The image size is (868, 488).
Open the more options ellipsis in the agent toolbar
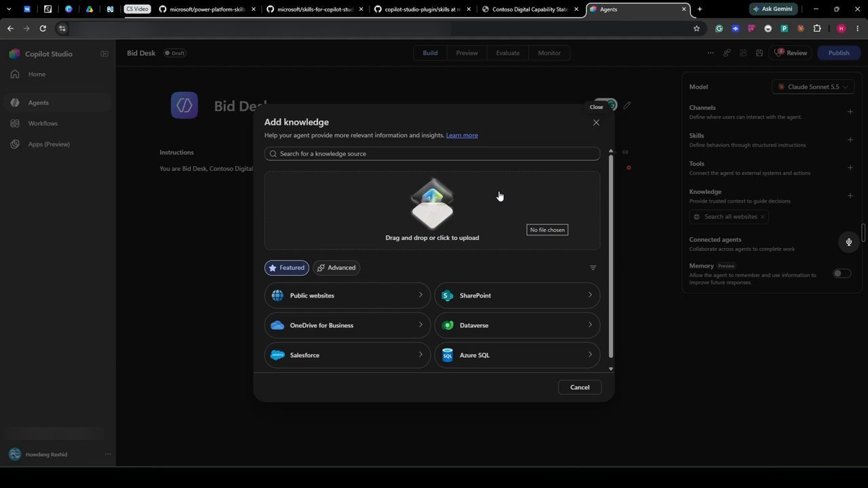(710, 53)
